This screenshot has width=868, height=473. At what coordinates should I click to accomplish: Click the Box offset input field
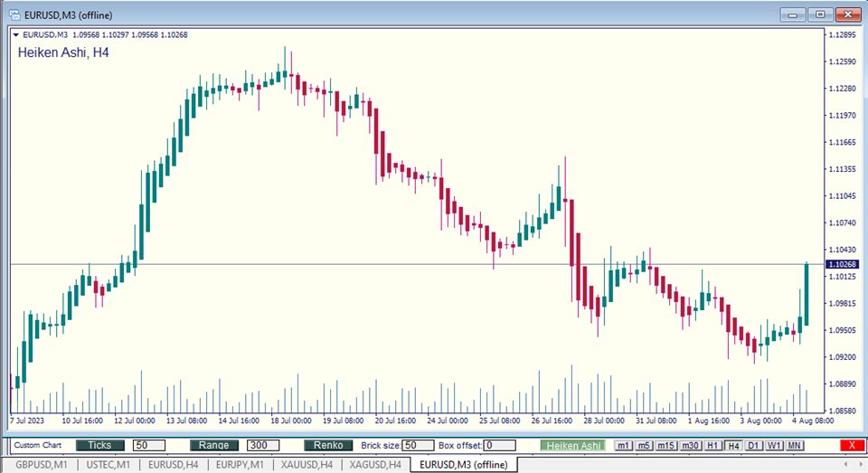coord(499,446)
